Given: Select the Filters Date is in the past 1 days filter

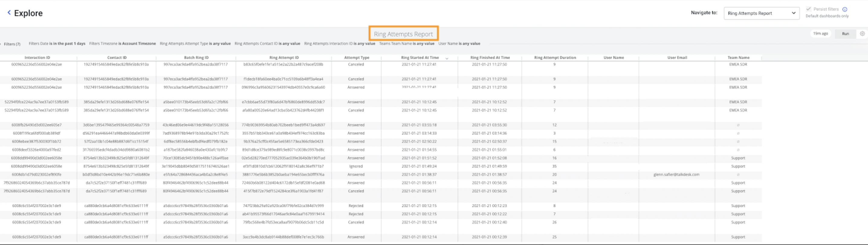Looking at the screenshot, I should coord(57,44).
